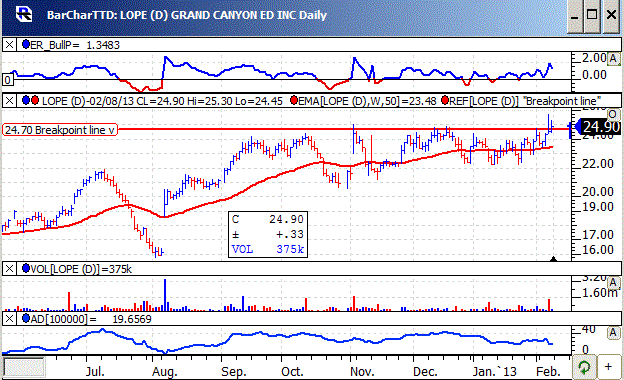Close the AD accumulation pane
The image size is (624, 380).
click(x=9, y=319)
